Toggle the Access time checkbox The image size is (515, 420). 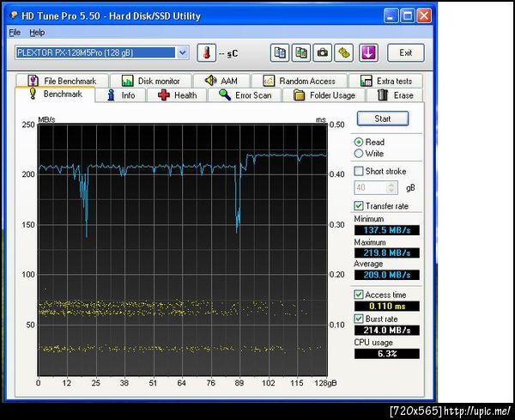click(359, 295)
